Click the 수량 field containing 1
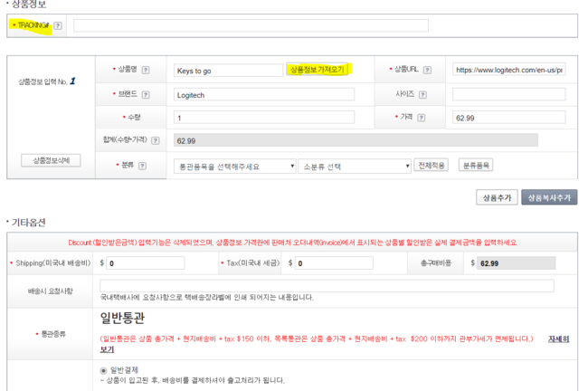The width and height of the screenshot is (588, 391). 264,118
